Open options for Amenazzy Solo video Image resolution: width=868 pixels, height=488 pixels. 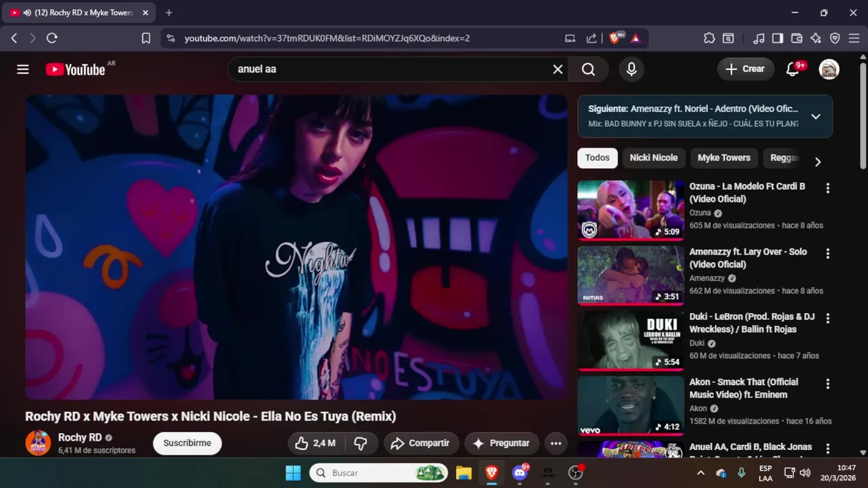tap(827, 253)
